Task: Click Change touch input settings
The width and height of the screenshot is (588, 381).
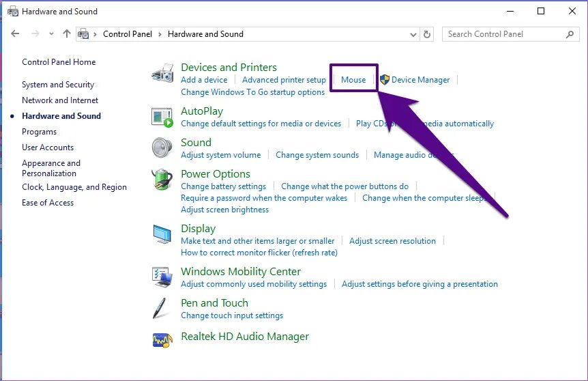Action: (x=232, y=315)
